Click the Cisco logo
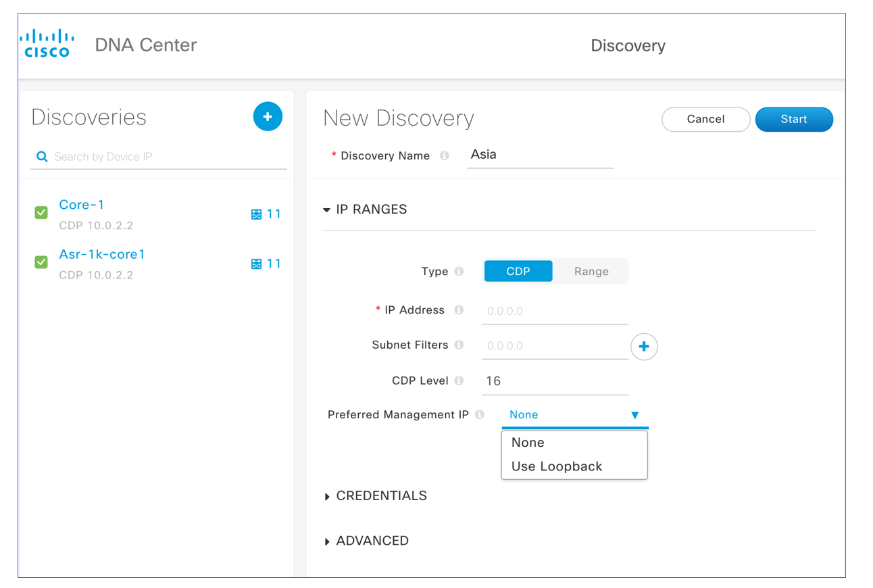 tap(47, 43)
